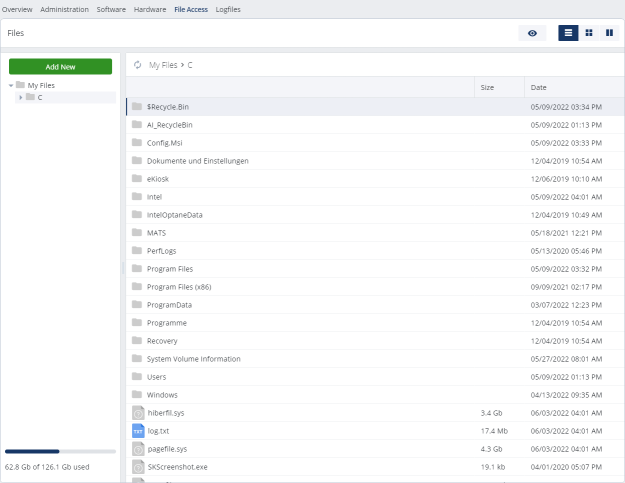Sort files by Size column header
625x483 pixels.
pos(488,88)
